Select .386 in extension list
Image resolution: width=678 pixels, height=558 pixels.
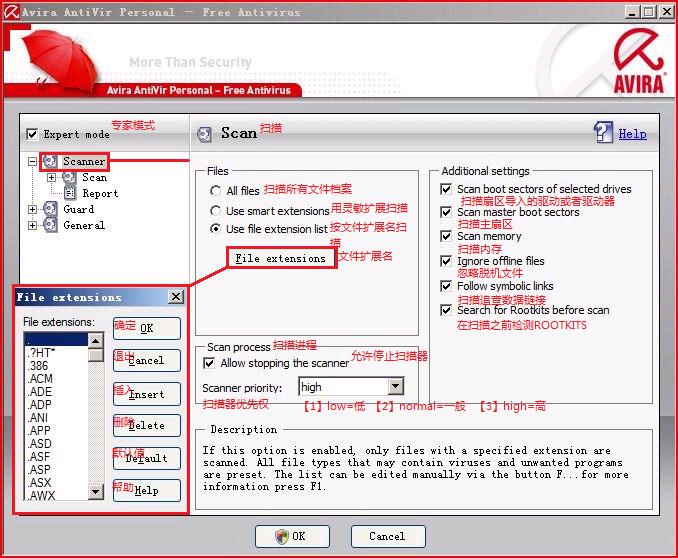56,366
